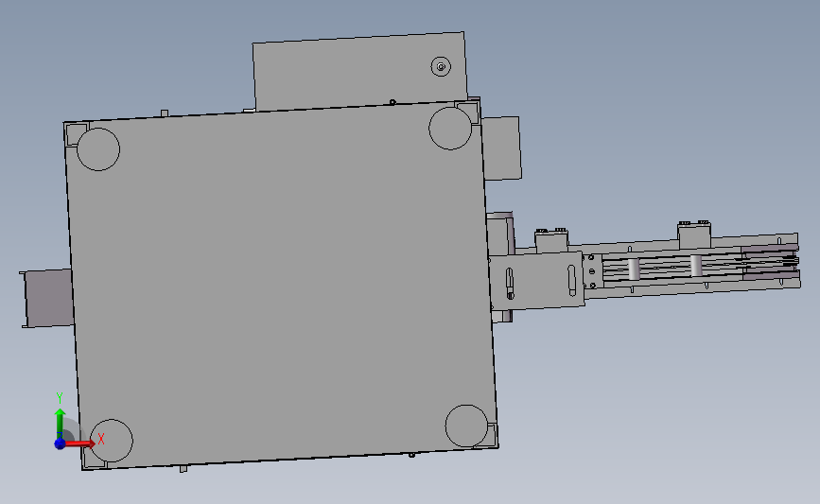Click the green Y axis arrow on triad
820x504 pixels.
point(61,425)
